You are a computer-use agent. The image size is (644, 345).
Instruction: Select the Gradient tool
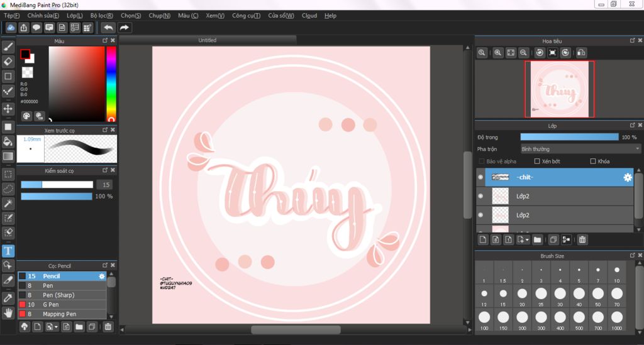[8, 156]
